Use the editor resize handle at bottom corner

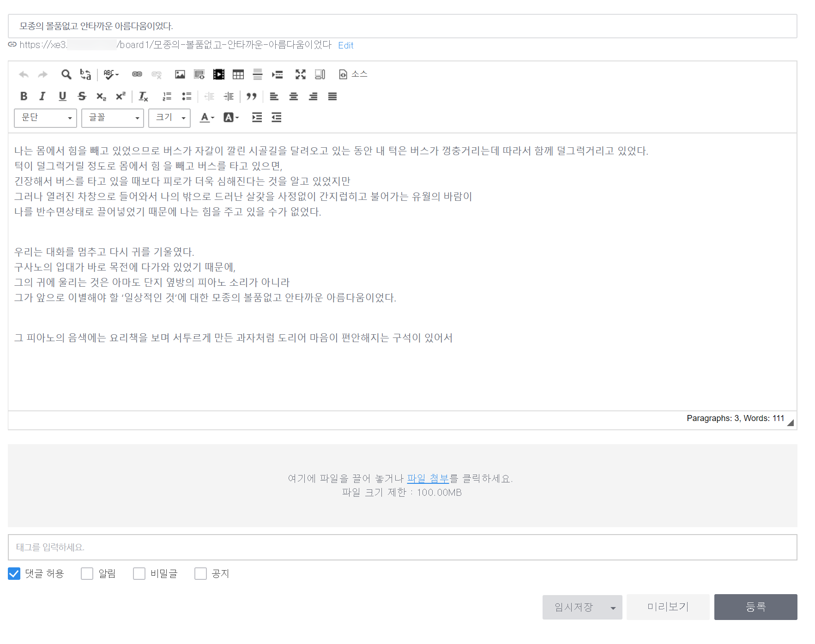(791, 422)
